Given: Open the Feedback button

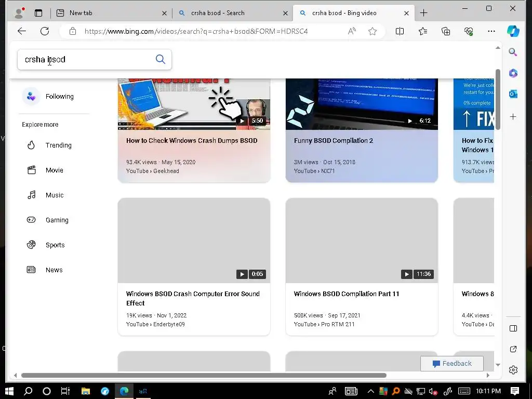Looking at the screenshot, I should (x=452, y=364).
